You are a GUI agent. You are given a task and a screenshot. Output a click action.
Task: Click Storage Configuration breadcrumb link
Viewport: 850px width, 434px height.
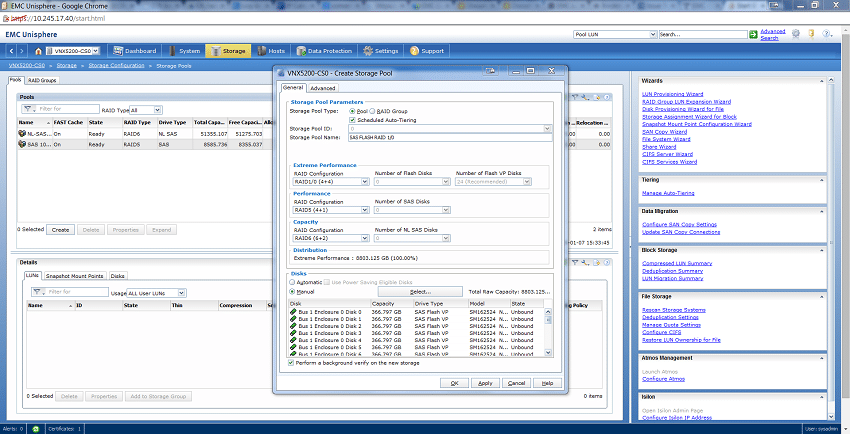point(117,66)
